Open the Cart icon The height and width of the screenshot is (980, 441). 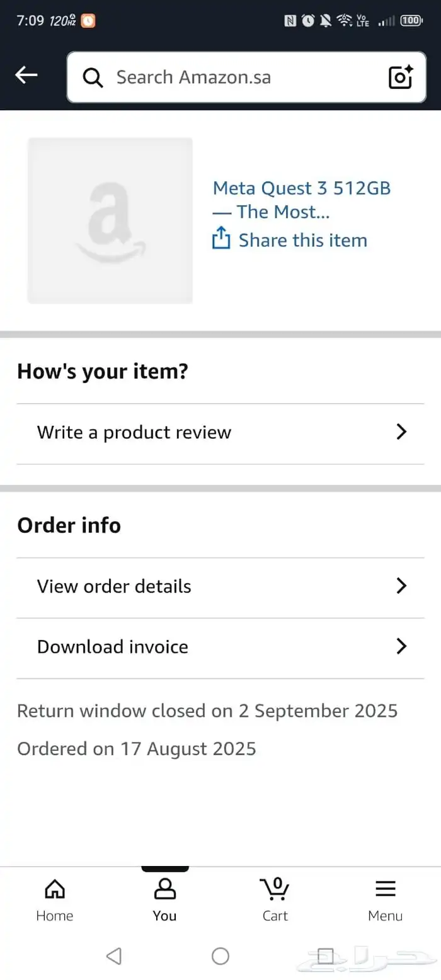275,889
